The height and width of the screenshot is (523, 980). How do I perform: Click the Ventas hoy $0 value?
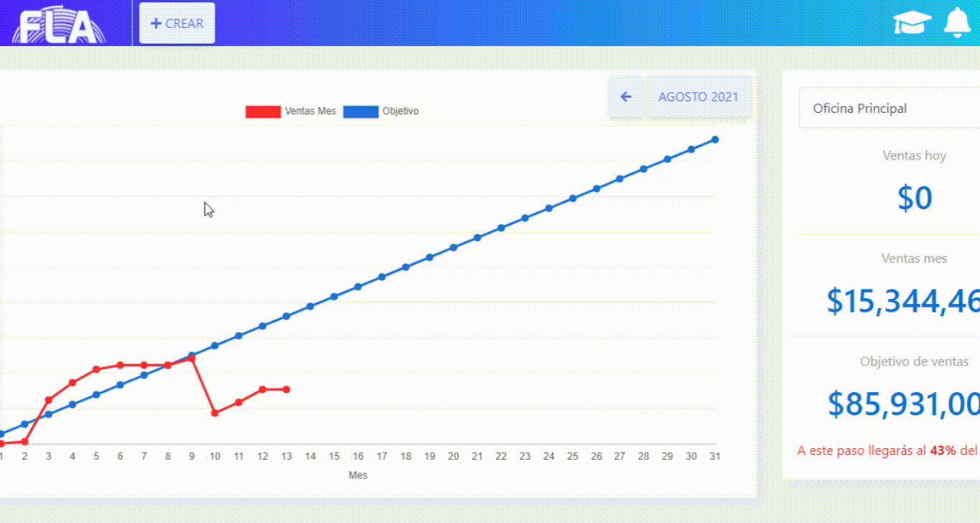[914, 198]
